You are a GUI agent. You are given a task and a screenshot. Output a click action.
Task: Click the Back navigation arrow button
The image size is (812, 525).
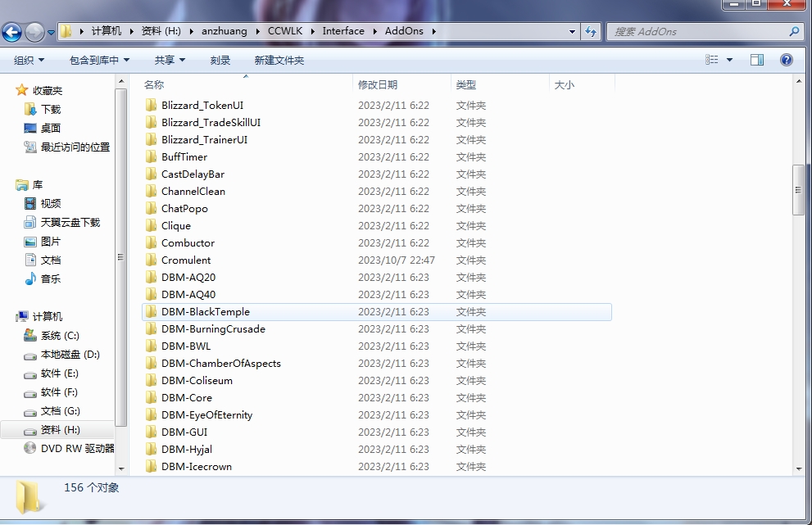click(x=11, y=32)
